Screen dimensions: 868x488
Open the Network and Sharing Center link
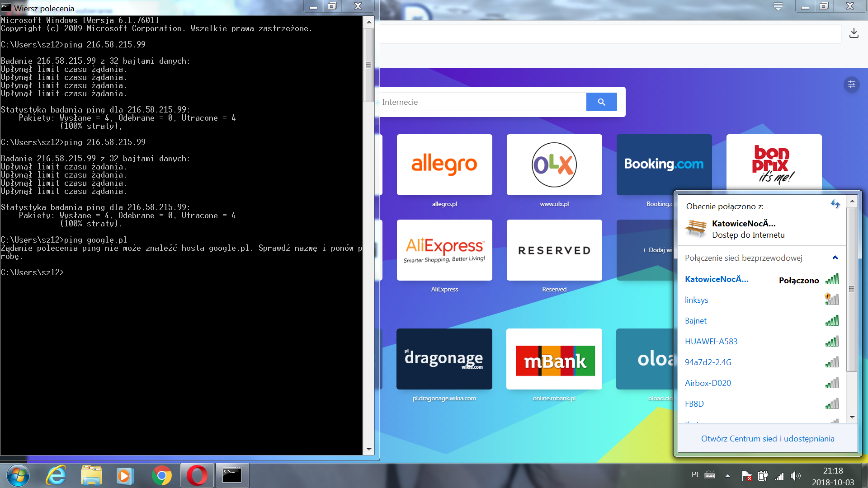click(768, 439)
